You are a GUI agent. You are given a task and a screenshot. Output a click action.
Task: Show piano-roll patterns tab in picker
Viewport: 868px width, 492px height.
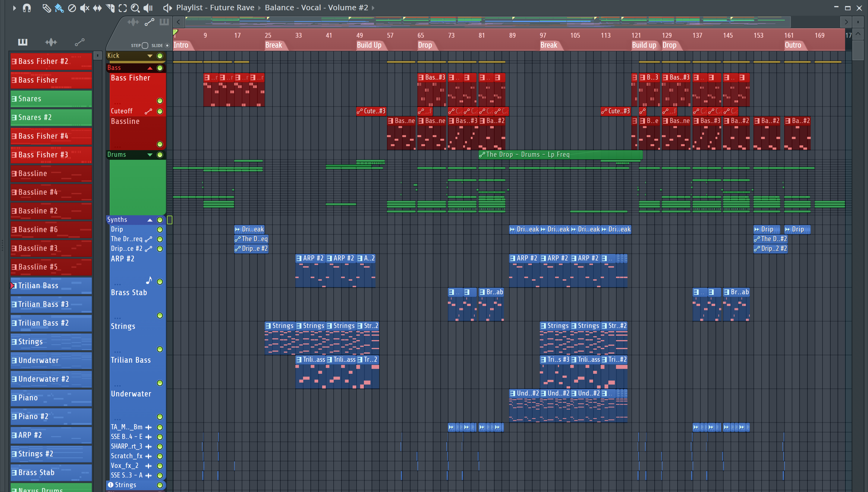pyautogui.click(x=23, y=42)
